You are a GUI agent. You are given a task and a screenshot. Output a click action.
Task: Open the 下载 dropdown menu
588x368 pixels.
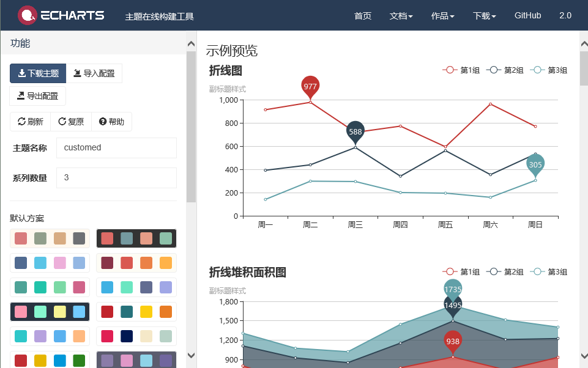484,16
